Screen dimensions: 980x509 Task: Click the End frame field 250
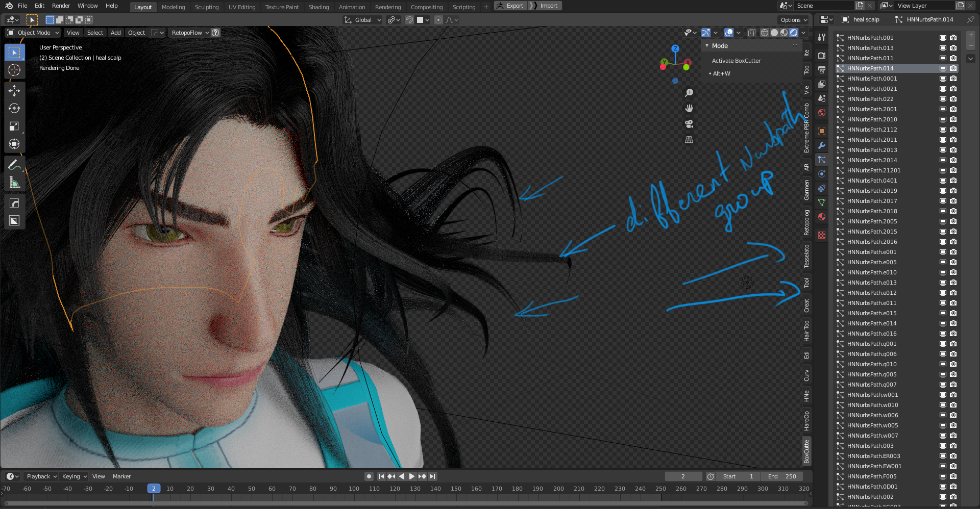click(x=781, y=476)
